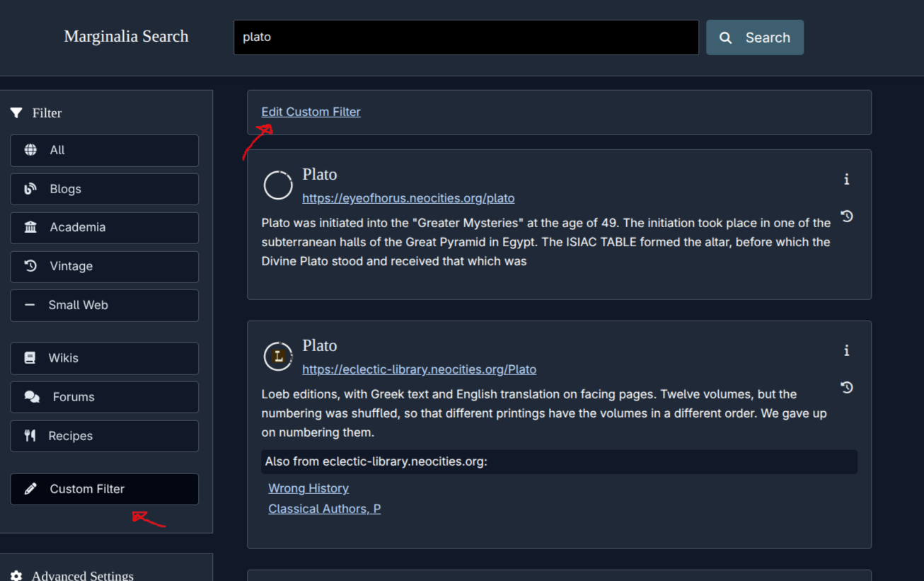The image size is (924, 581).
Task: Choose the Academia filter
Action: click(x=104, y=228)
